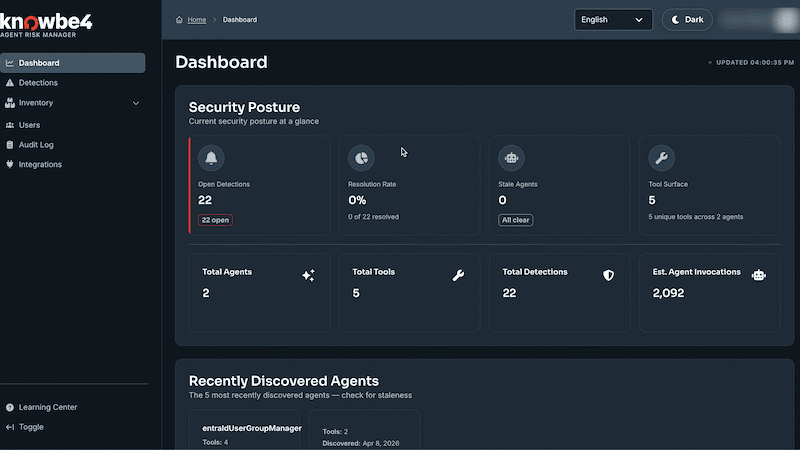Click the Total Agents sparkle icon

[308, 276]
